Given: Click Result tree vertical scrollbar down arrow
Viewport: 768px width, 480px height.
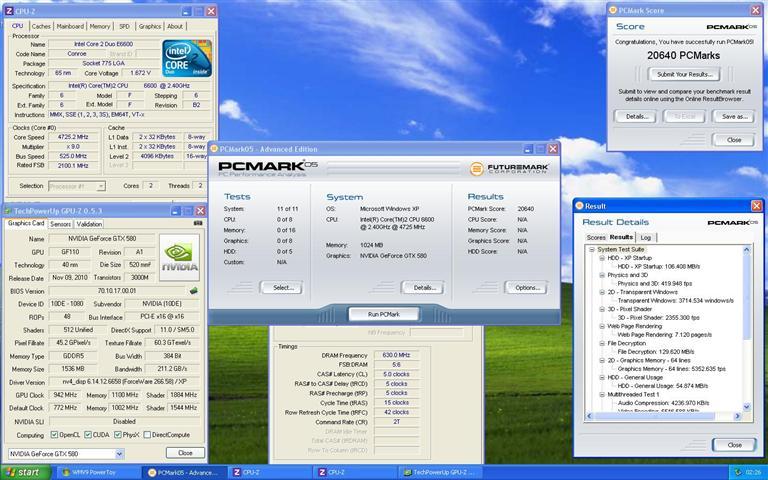Looking at the screenshot, I should [746, 407].
